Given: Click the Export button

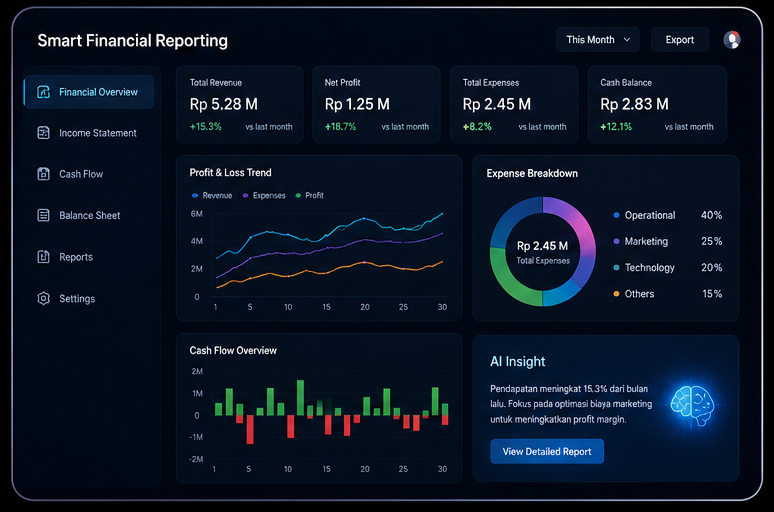Looking at the screenshot, I should tap(680, 39).
